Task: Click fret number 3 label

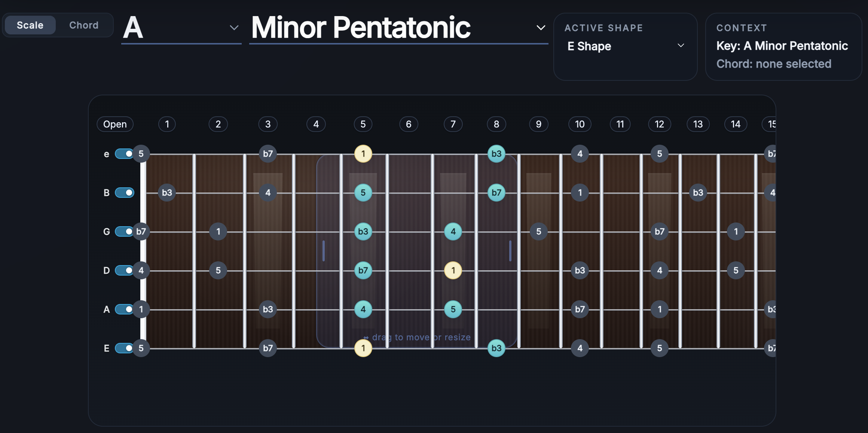Action: click(x=268, y=124)
